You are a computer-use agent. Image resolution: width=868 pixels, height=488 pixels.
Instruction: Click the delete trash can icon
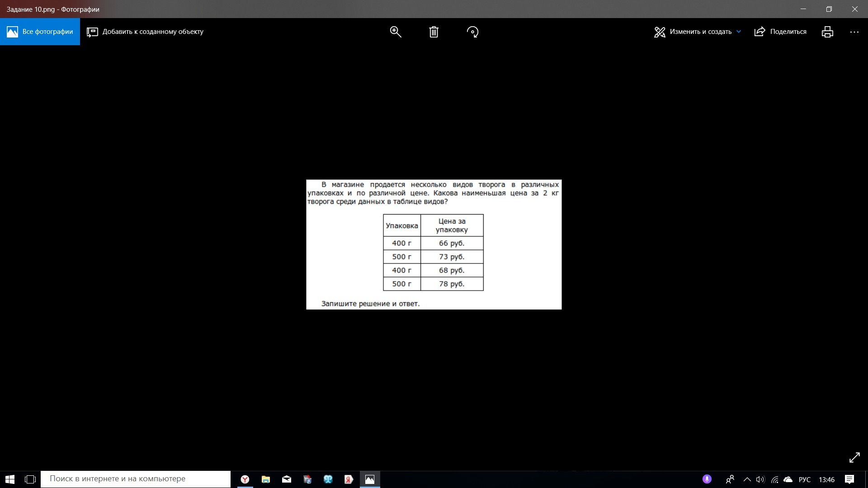pyautogui.click(x=434, y=32)
